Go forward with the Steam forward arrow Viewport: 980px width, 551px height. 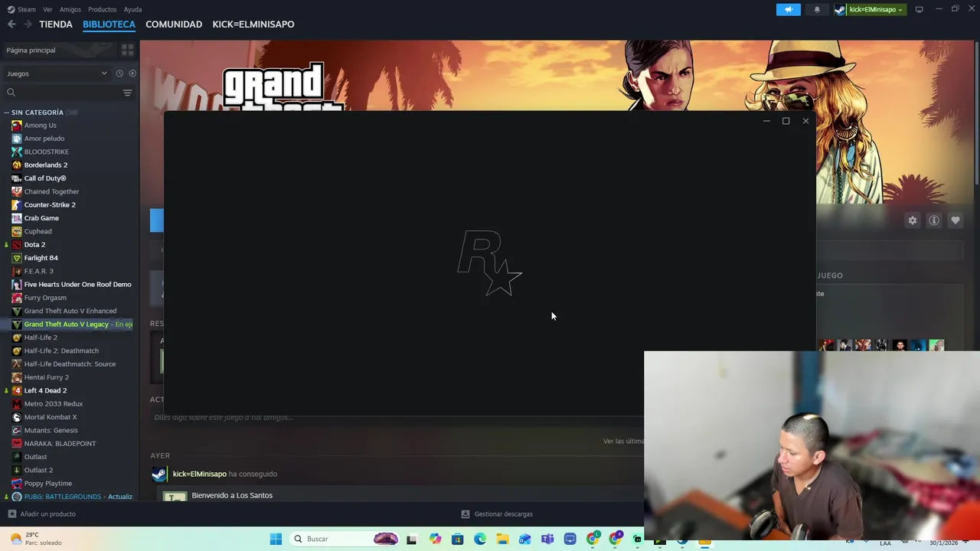[28, 24]
